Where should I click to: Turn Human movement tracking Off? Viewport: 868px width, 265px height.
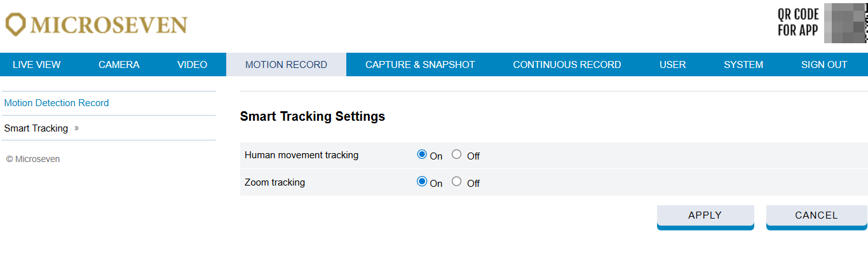pyautogui.click(x=456, y=154)
